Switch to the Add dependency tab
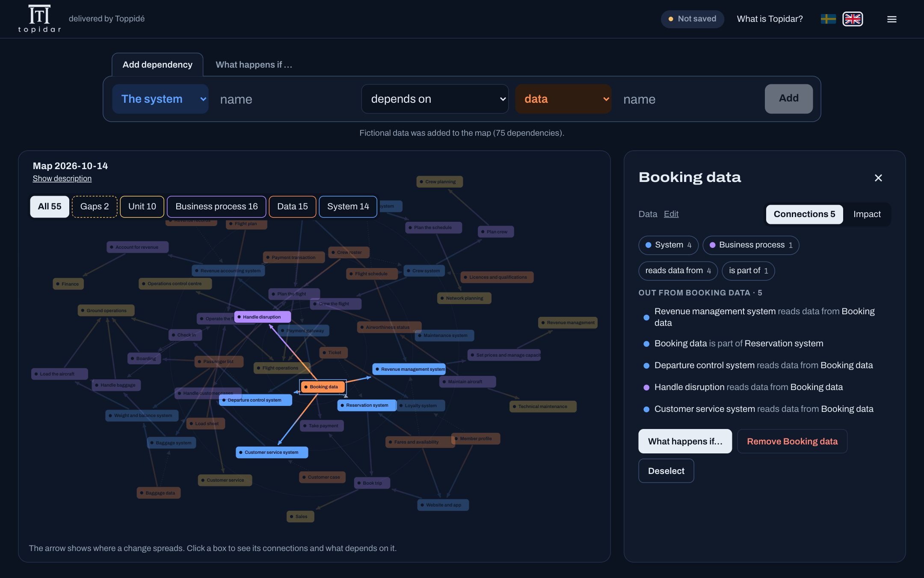The image size is (924, 578). coord(157,65)
